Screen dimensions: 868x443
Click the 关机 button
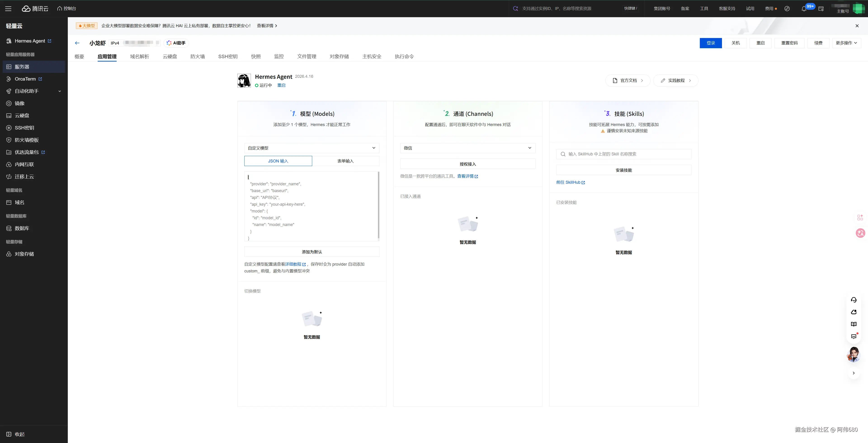tap(736, 43)
